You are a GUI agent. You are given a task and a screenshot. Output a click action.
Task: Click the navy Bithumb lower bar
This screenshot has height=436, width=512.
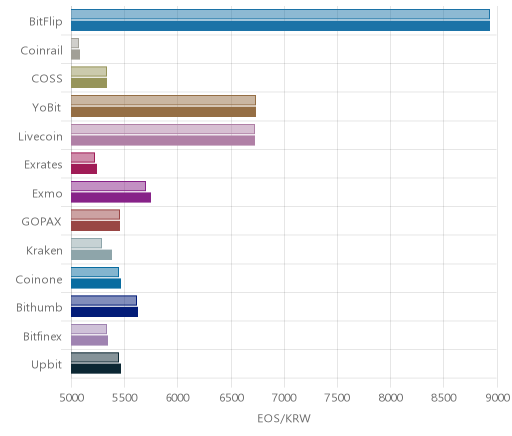pyautogui.click(x=104, y=312)
